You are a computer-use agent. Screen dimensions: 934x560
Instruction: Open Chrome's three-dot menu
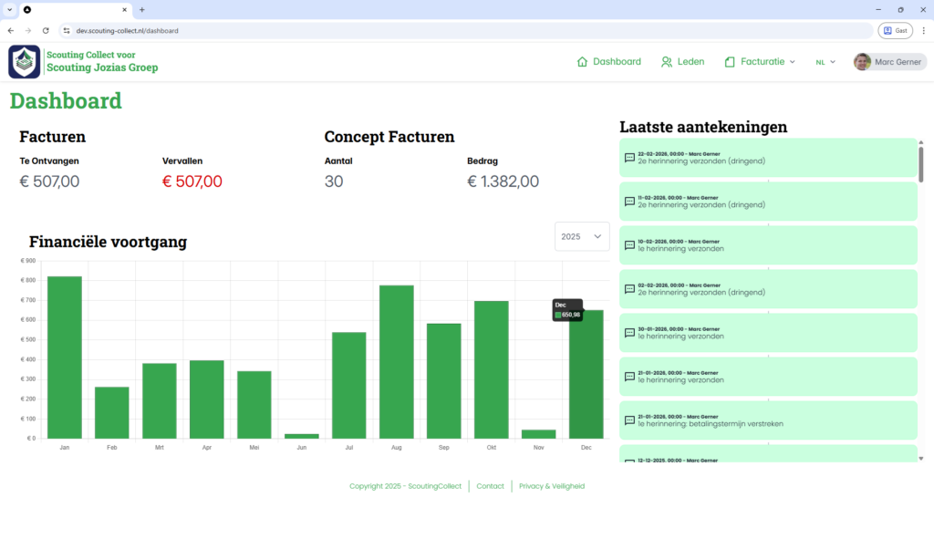[924, 30]
